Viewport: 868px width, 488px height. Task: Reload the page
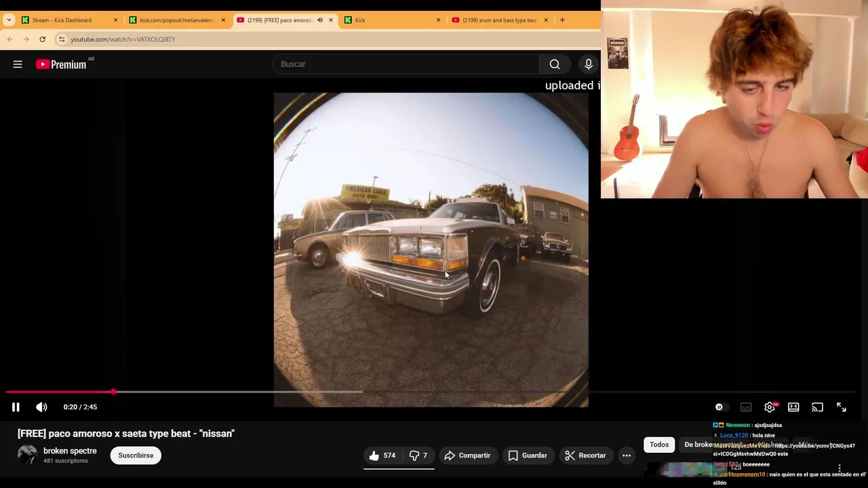[42, 39]
